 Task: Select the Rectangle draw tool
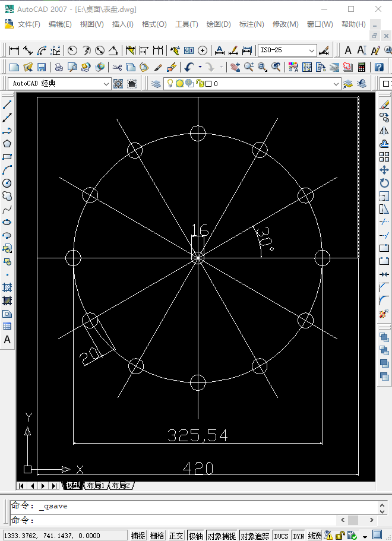click(7, 157)
